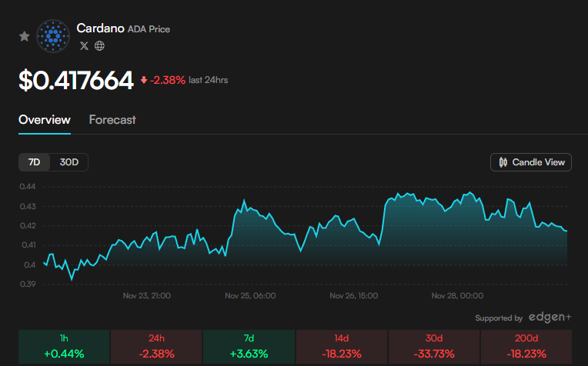Click the 0.44 y-axis label
Viewport: 588px width, 366px height.
(28, 187)
